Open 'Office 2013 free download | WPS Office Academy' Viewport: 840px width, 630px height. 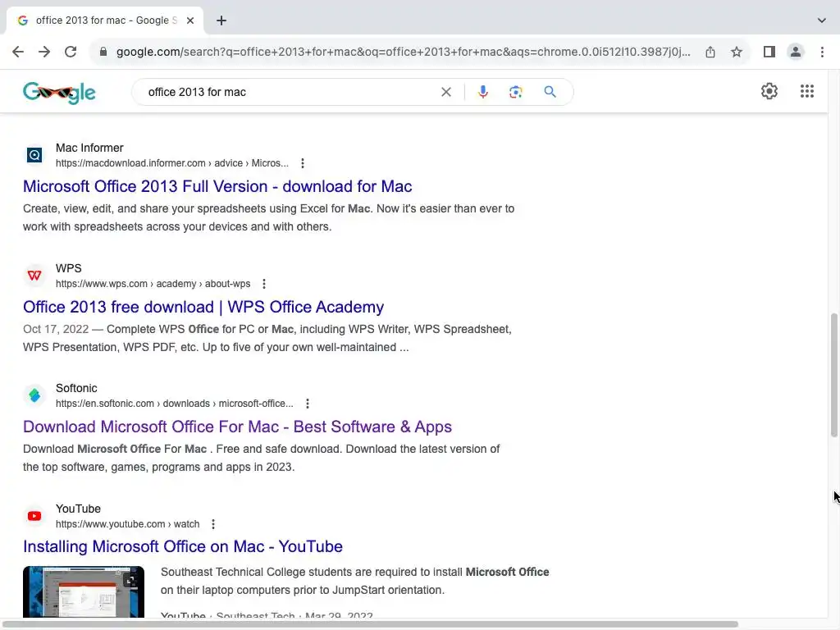pos(203,307)
